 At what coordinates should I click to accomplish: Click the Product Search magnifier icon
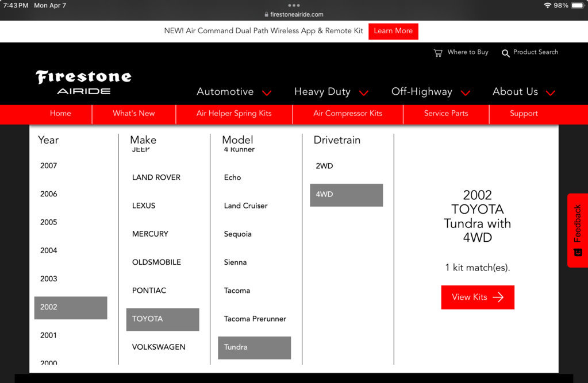(x=505, y=53)
